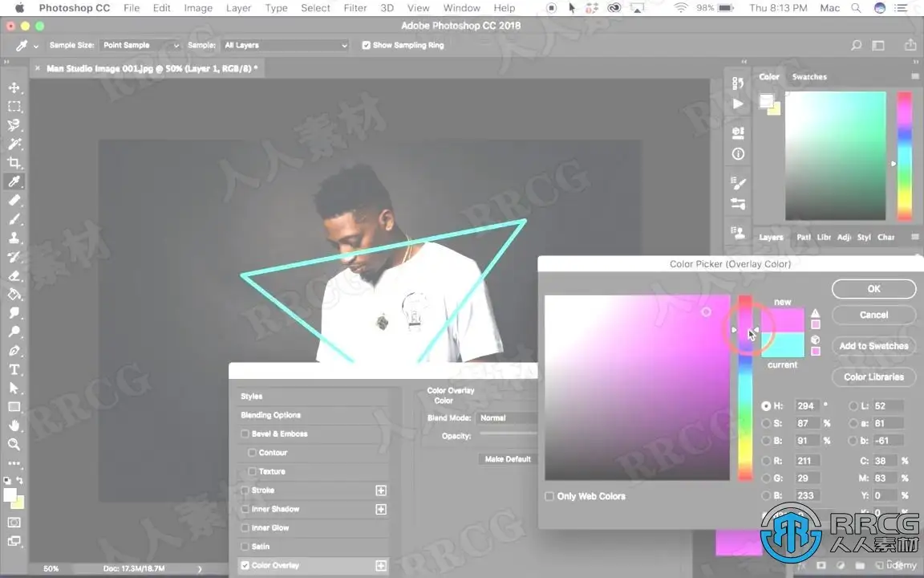
Task: Open eyedropper tool preset picker arrow
Action: pyautogui.click(x=36, y=46)
